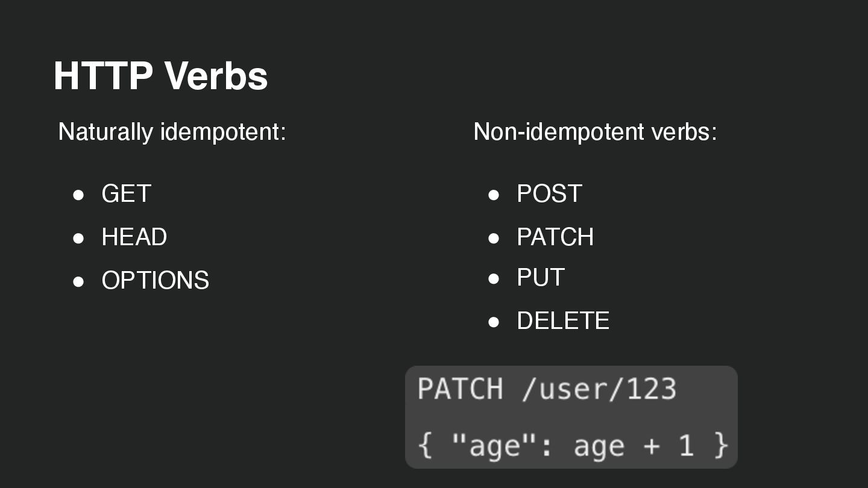Click the bullet dot beside DELETE
The width and height of the screenshot is (868, 488).
point(494,322)
